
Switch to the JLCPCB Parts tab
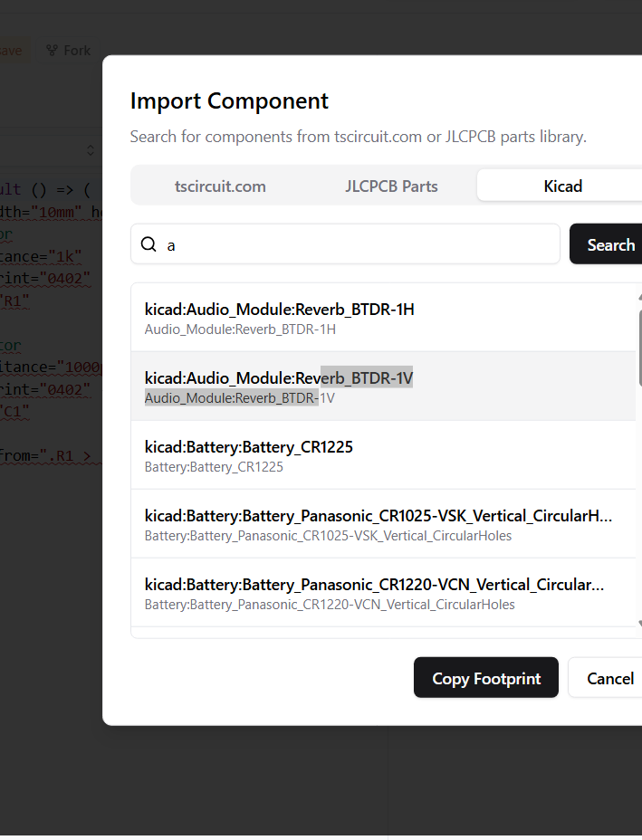[x=391, y=186]
